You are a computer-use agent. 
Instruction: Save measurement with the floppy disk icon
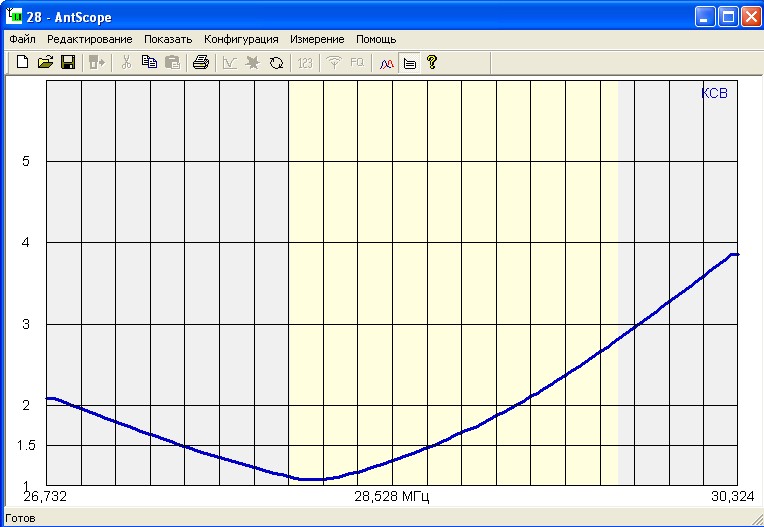click(68, 62)
